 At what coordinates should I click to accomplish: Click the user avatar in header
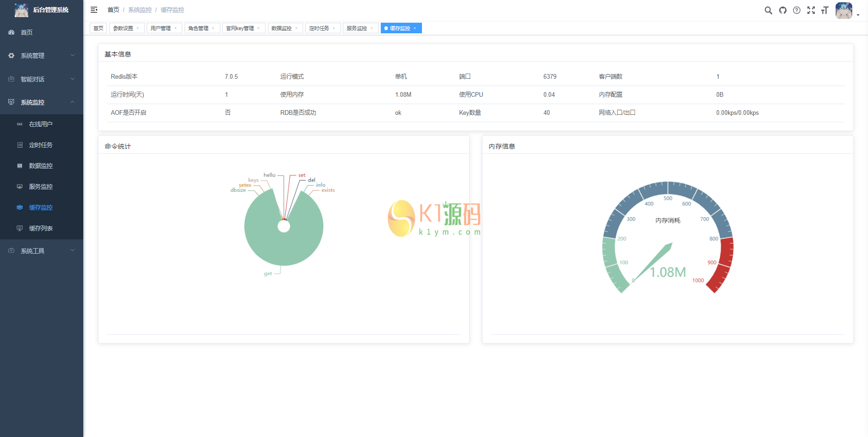[843, 10]
